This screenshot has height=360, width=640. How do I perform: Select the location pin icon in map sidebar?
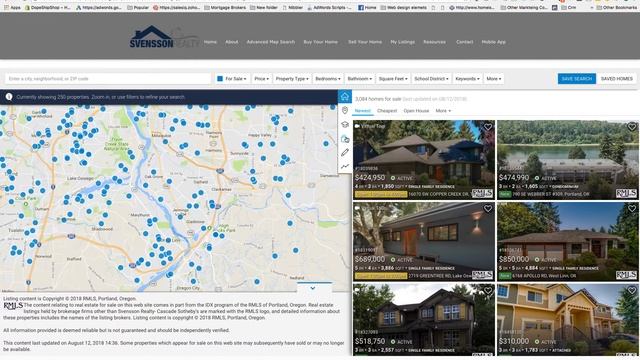pos(345,111)
